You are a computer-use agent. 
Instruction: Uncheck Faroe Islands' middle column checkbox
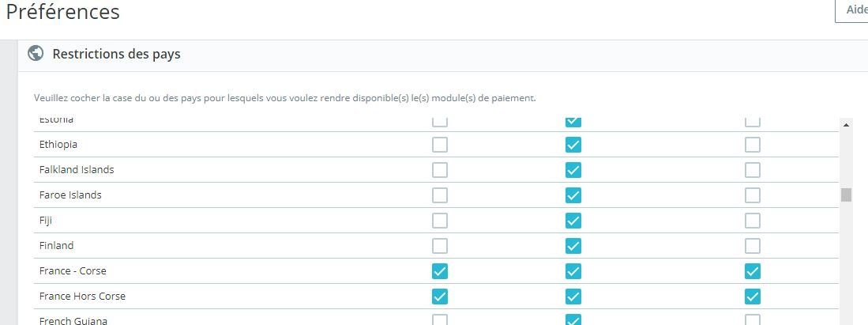tap(573, 195)
